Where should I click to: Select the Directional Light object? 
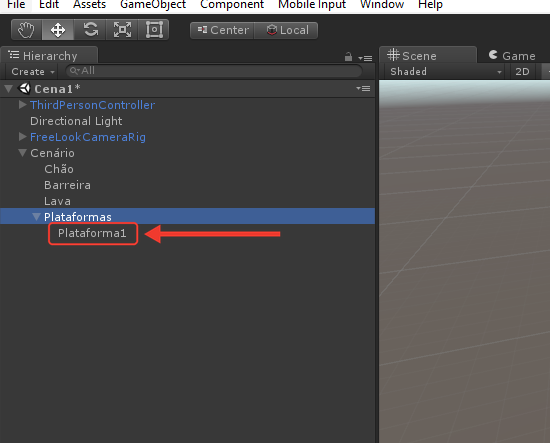click(x=76, y=121)
